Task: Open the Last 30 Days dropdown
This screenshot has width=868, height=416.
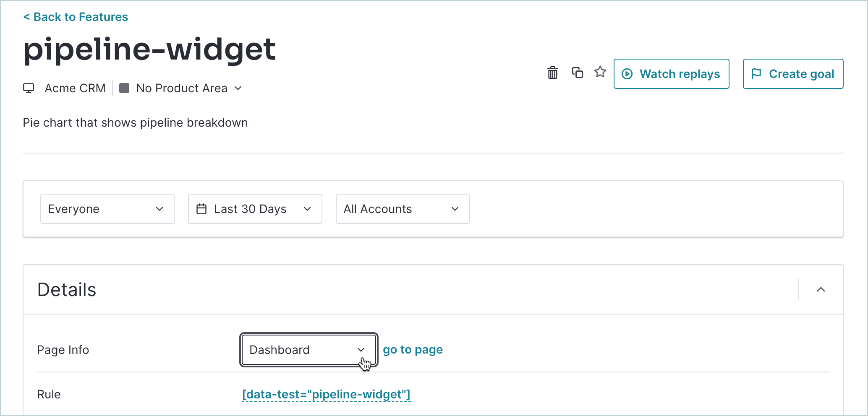Action: [255, 209]
